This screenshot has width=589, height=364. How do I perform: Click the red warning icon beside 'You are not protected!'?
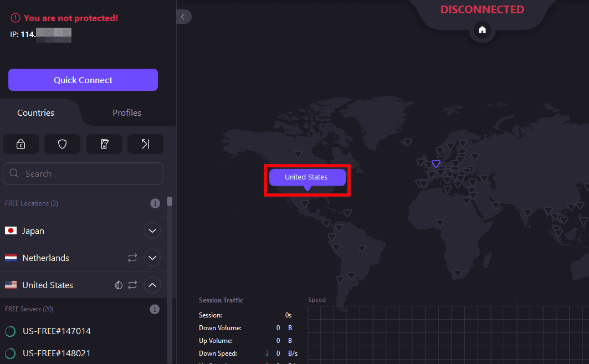(x=16, y=18)
